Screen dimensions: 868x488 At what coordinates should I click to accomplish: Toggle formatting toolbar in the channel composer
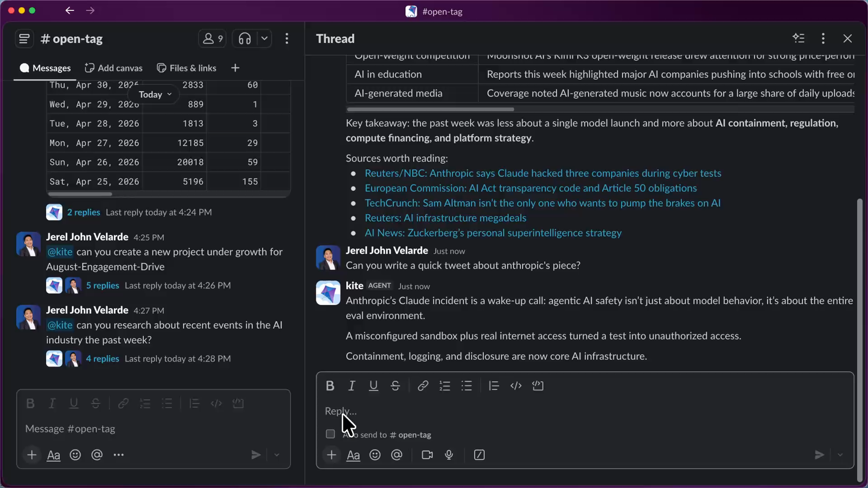pos(54,455)
